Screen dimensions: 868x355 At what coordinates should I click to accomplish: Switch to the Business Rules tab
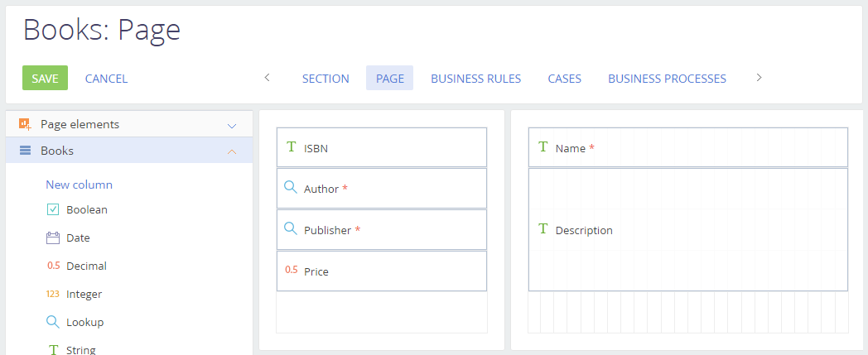[x=475, y=79]
